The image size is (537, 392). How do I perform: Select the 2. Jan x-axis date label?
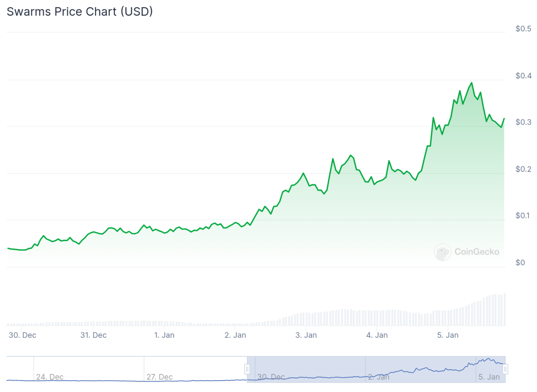click(235, 335)
